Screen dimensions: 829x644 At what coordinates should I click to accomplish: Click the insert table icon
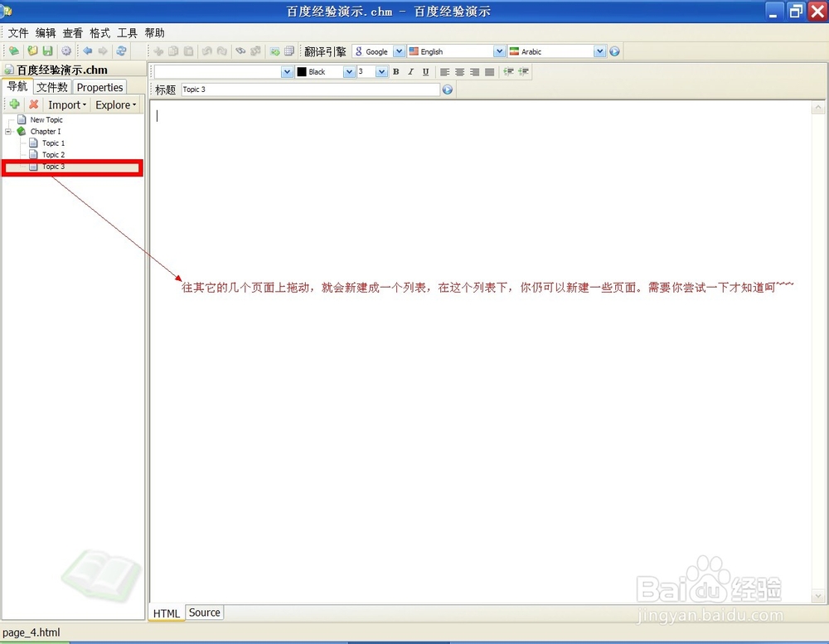(289, 51)
